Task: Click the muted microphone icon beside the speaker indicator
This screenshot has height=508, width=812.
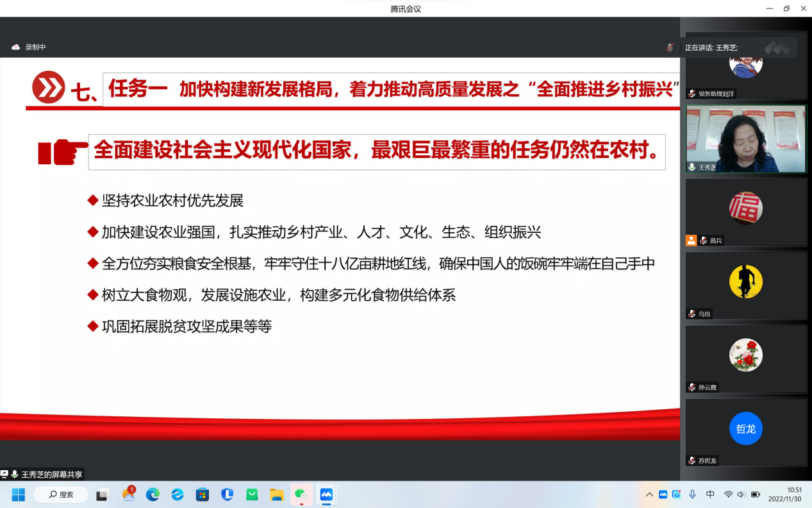Action: pos(670,47)
